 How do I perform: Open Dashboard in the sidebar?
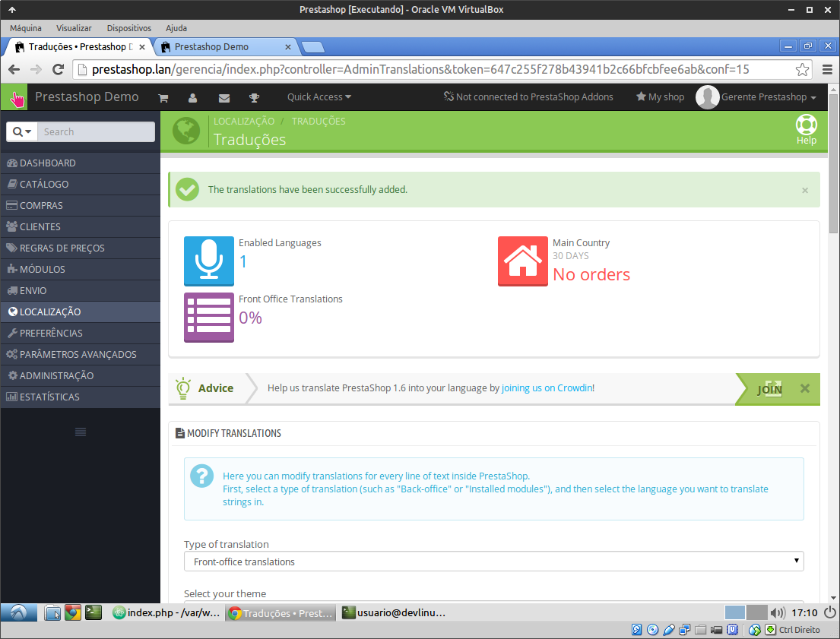coord(81,163)
